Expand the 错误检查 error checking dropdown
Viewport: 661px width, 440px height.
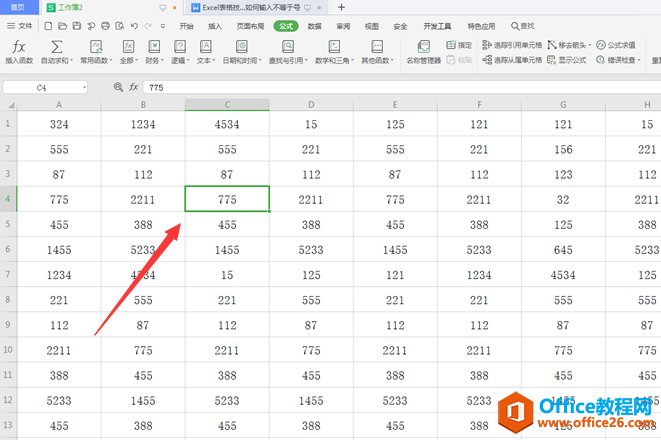click(x=639, y=60)
